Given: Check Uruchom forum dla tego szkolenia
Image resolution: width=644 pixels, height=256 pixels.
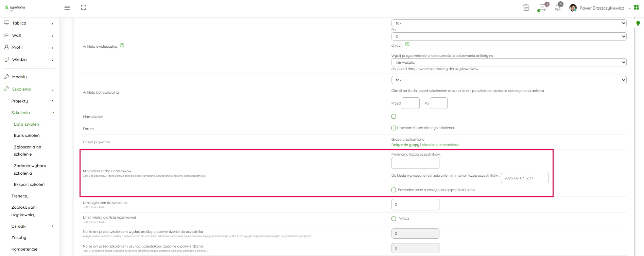Looking at the screenshot, I should point(394,128).
